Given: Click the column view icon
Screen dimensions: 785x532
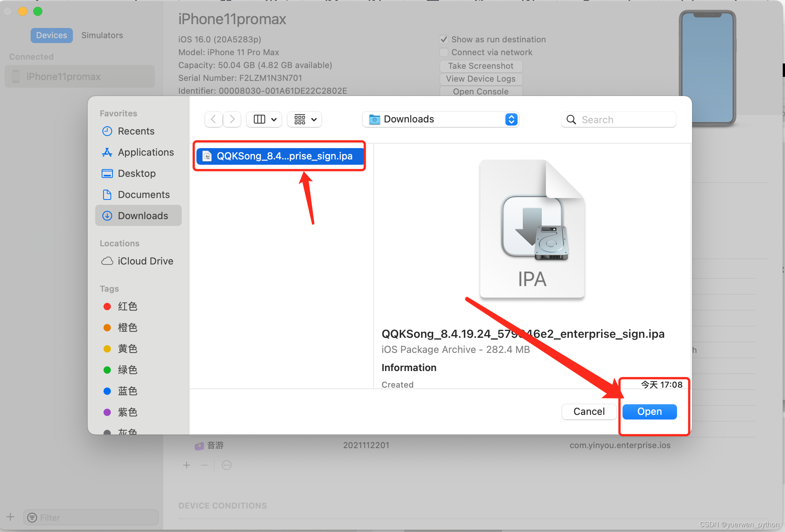Looking at the screenshot, I should [x=259, y=119].
